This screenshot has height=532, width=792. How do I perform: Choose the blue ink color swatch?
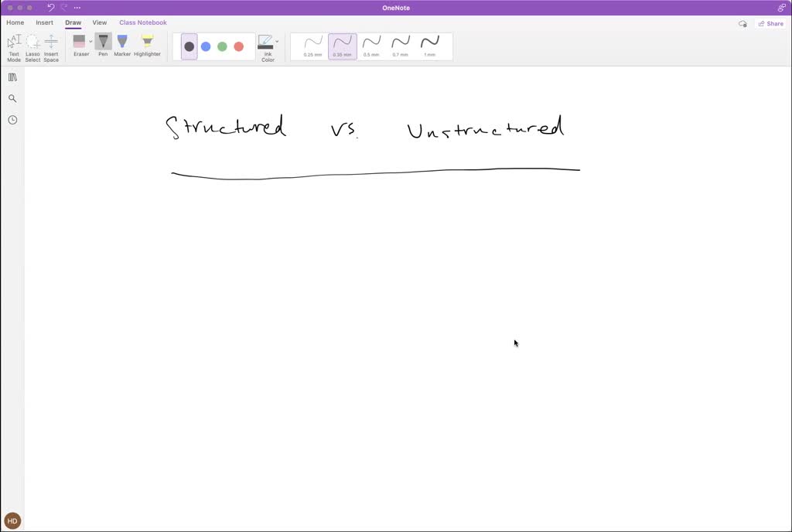click(206, 45)
